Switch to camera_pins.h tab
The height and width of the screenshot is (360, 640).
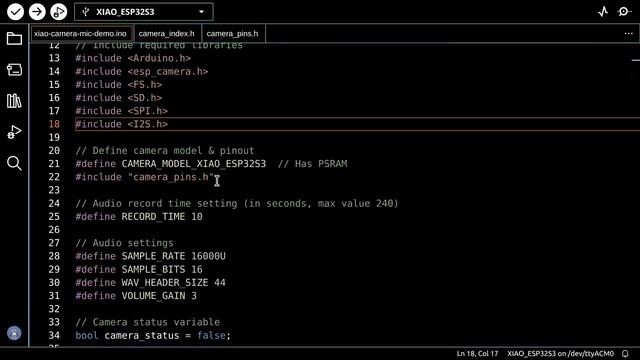click(233, 33)
